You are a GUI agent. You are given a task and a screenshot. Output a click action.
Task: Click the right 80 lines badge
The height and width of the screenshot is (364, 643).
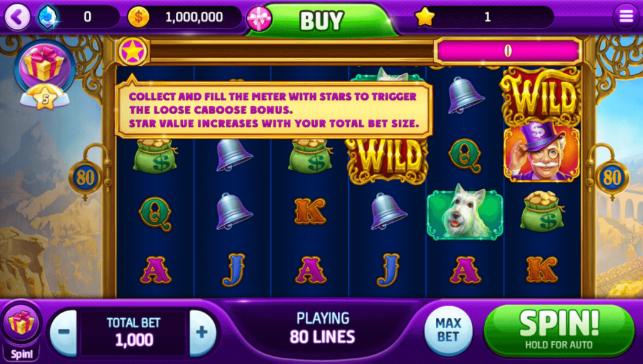[x=612, y=178]
